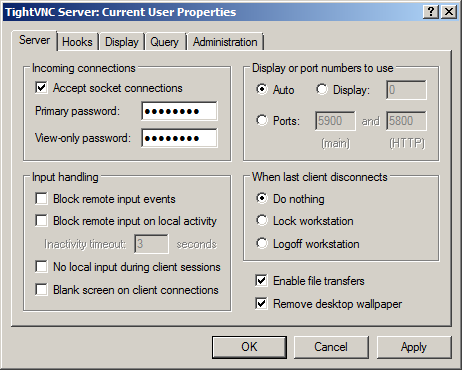Click the Apply button
Image resolution: width=462 pixels, height=370 pixels.
pos(414,347)
